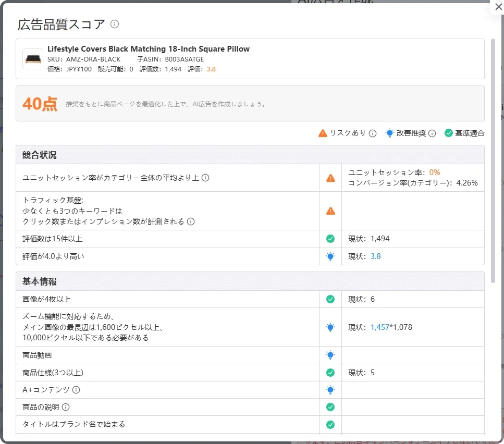The height and width of the screenshot is (444, 504).
Task: Click info icon beside 改善推奨 legend
Action: pos(432,133)
